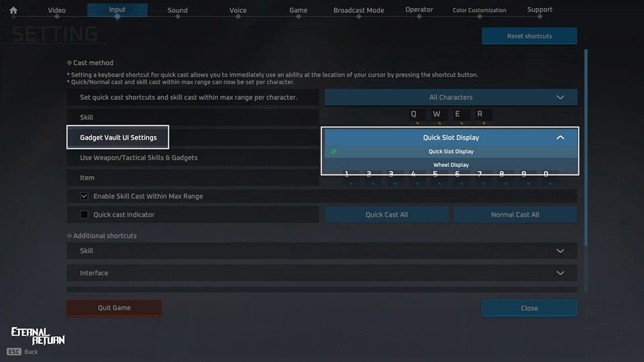Screen dimensions: 644x362
Task: Enable the Quick cast indicator checkbox
Action: [85, 215]
